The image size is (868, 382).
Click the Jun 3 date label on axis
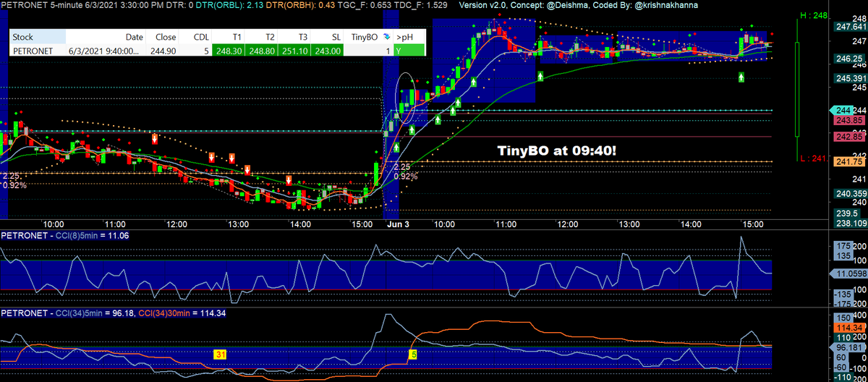pyautogui.click(x=398, y=224)
